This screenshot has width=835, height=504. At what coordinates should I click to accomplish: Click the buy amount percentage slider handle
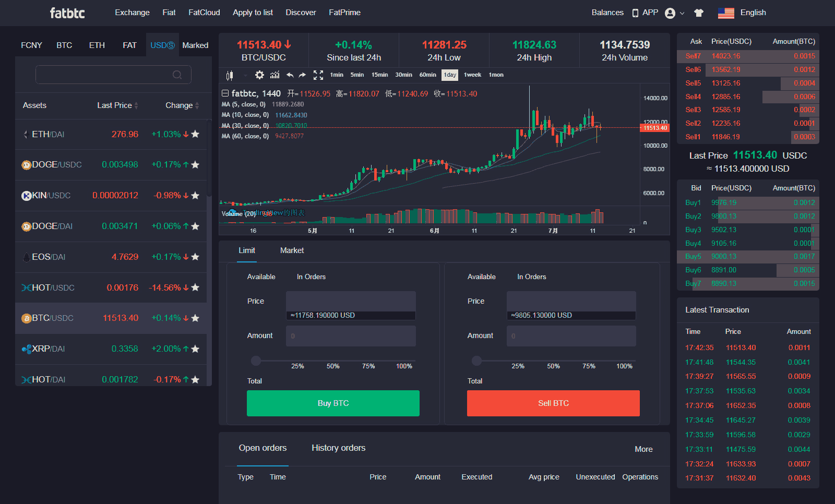(256, 361)
